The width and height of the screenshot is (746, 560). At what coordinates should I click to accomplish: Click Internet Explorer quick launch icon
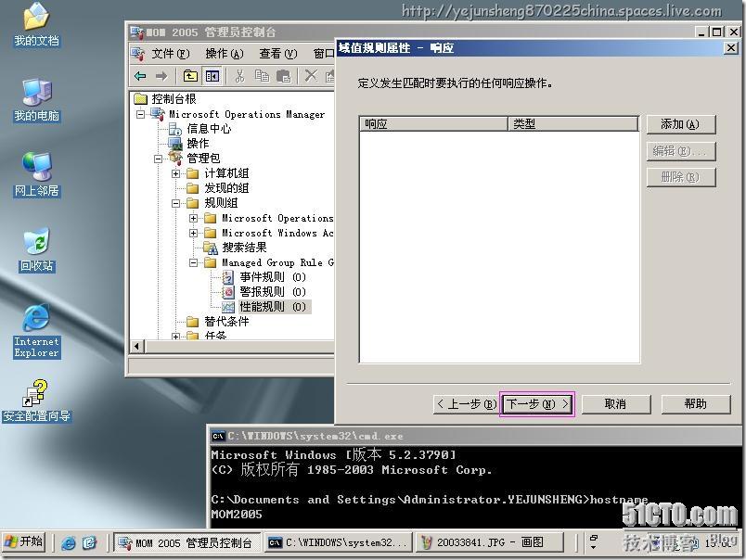tap(69, 543)
